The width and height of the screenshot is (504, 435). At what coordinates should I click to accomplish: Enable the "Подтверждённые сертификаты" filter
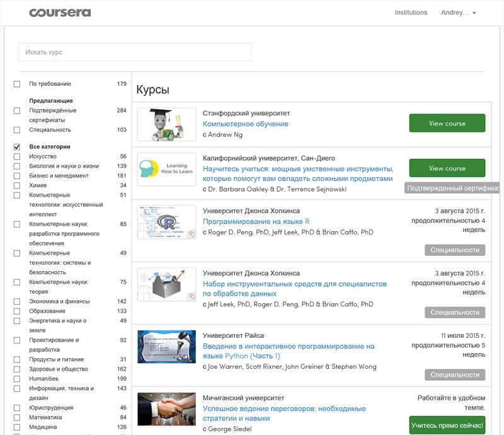[x=16, y=110]
